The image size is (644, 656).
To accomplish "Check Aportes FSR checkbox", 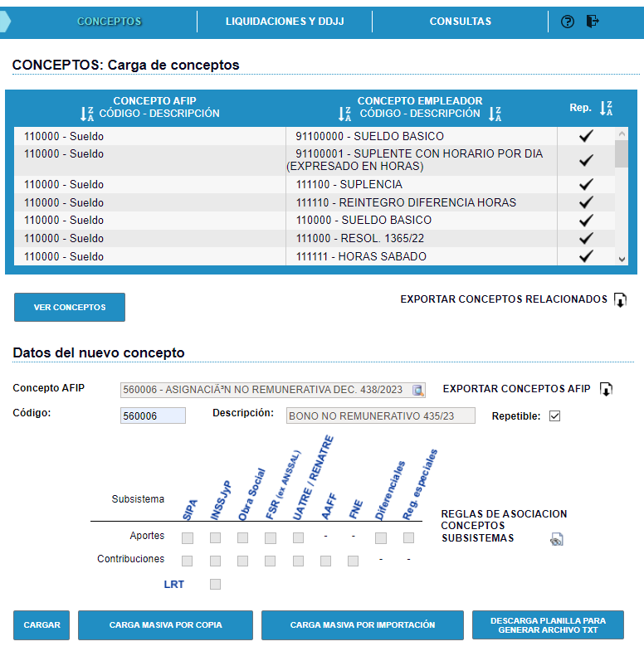I will click(271, 537).
